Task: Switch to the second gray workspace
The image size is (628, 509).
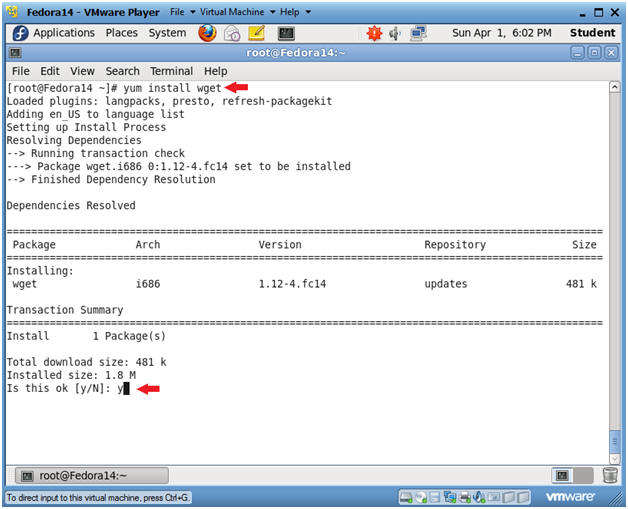Action: coord(583,475)
